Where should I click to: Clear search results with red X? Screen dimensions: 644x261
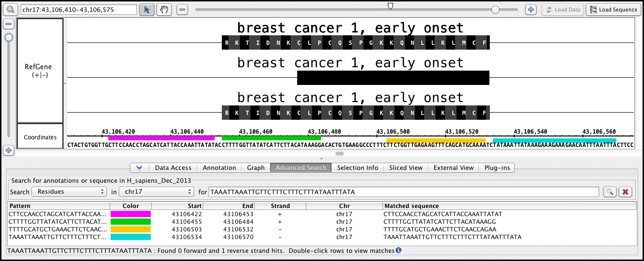(625, 192)
